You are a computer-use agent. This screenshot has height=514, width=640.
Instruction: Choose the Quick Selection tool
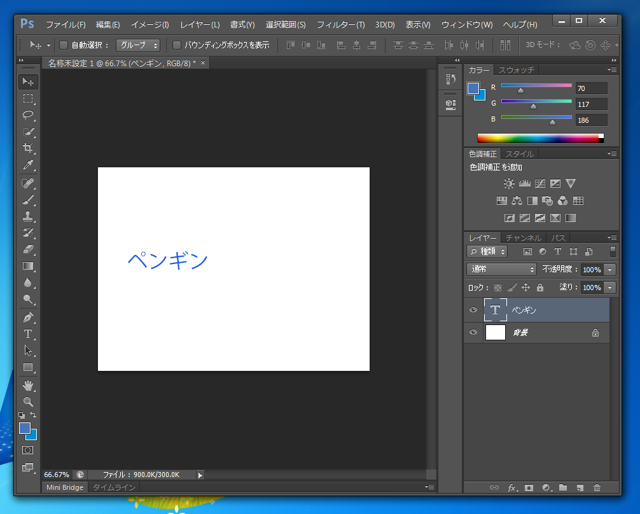[x=28, y=131]
